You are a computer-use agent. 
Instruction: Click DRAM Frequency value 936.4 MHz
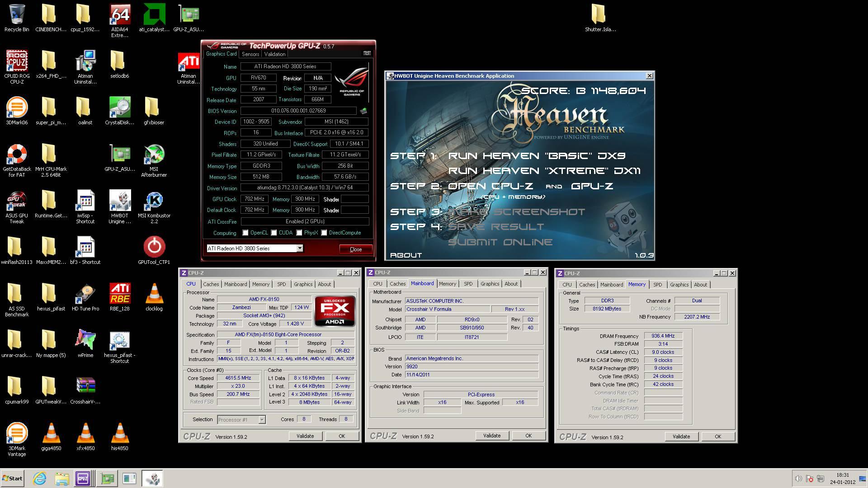pyautogui.click(x=663, y=336)
